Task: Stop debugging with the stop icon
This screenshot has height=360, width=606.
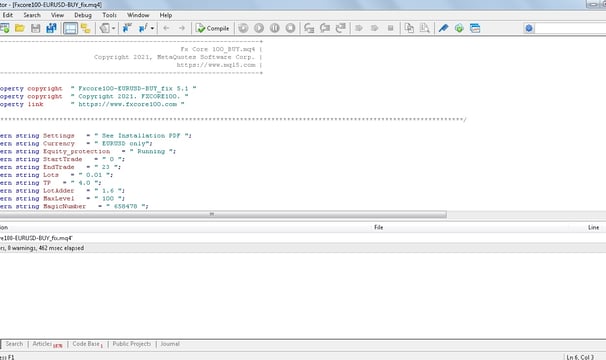Action: [291, 28]
